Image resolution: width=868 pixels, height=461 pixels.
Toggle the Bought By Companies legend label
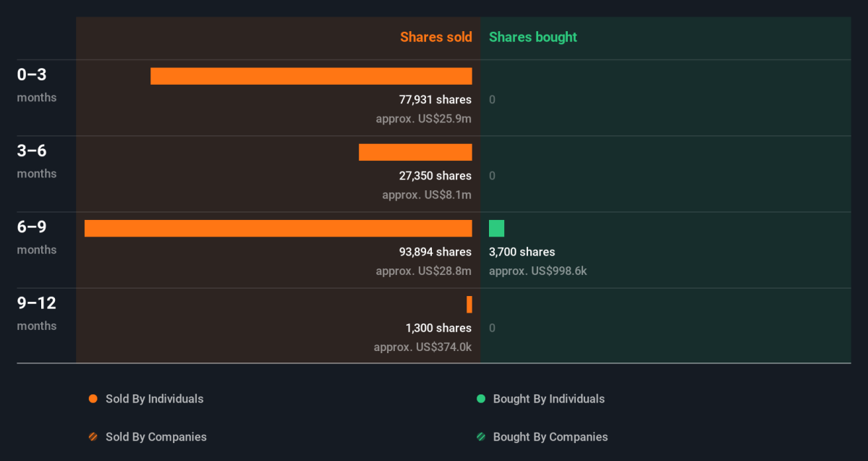coord(550,437)
